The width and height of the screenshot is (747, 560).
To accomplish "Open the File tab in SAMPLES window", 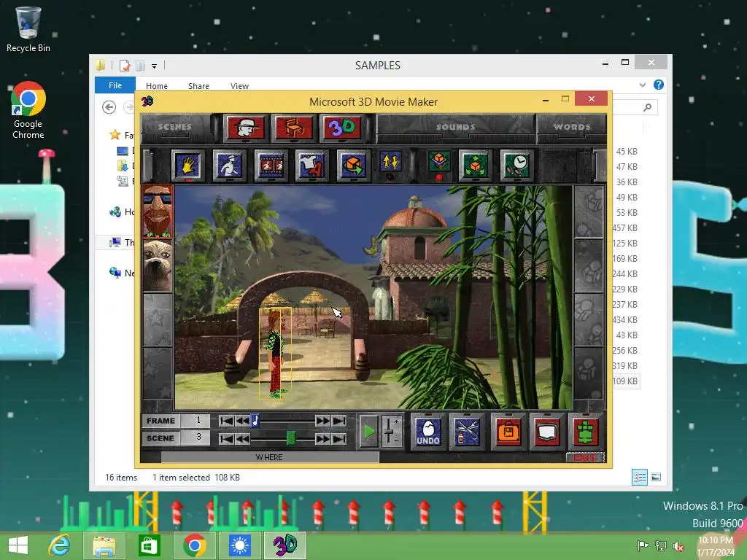I will pyautogui.click(x=115, y=85).
